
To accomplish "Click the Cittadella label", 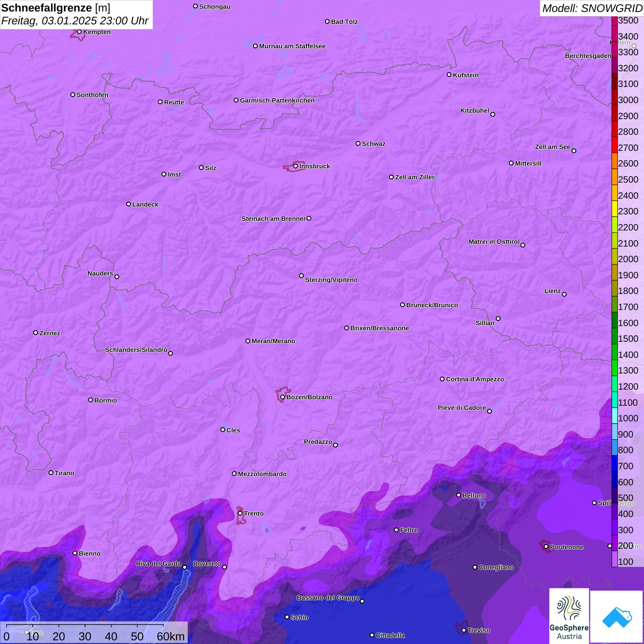I will (x=390, y=635).
